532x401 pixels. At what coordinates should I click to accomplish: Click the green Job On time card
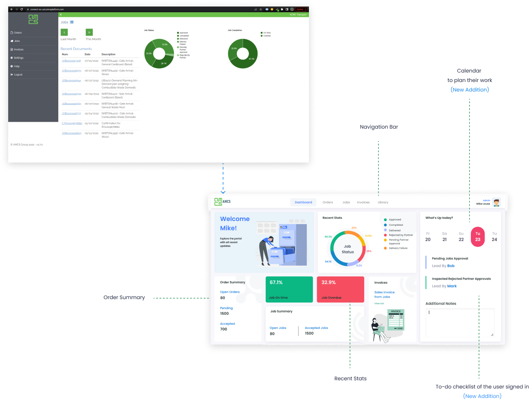point(289,289)
